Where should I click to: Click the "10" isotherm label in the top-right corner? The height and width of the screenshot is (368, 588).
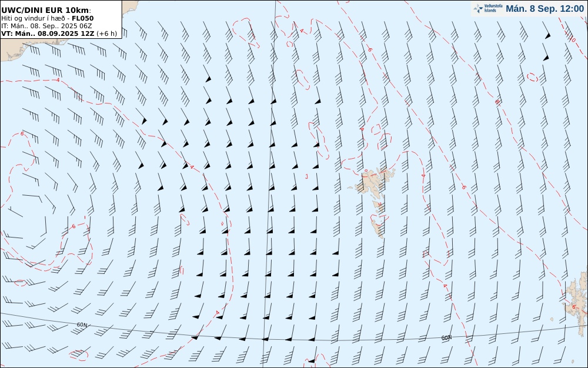tap(572, 39)
